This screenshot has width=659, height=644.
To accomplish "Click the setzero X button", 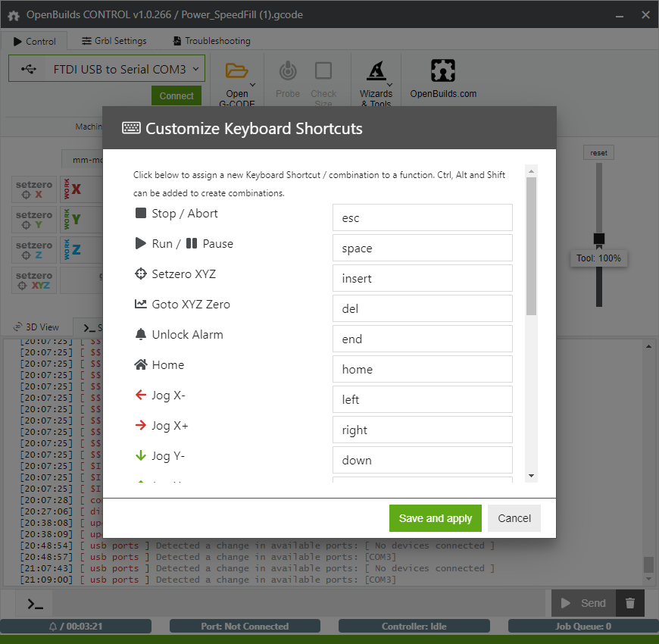I will (34, 189).
